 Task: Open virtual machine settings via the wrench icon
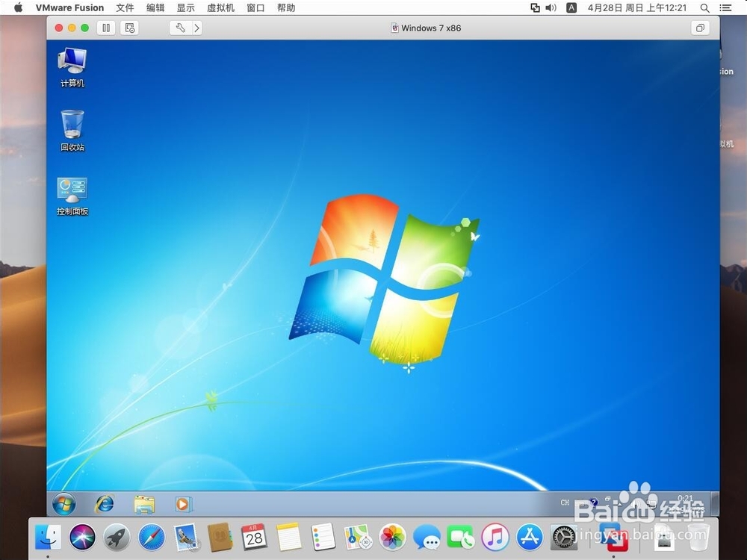[180, 28]
